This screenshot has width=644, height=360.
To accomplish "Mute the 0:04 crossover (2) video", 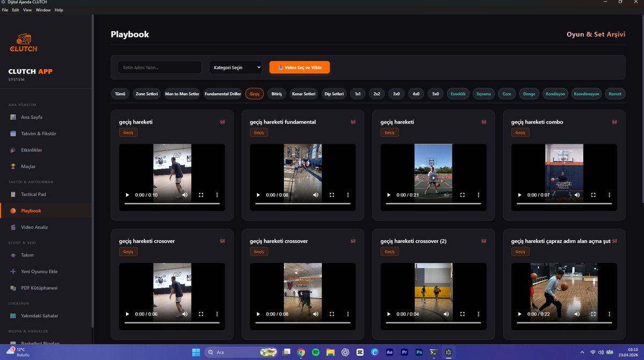I will click(x=446, y=314).
